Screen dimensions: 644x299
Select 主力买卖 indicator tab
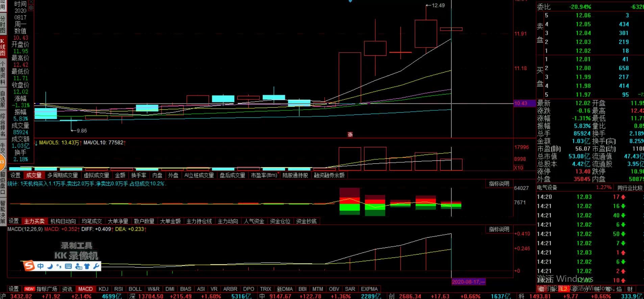[34, 221]
